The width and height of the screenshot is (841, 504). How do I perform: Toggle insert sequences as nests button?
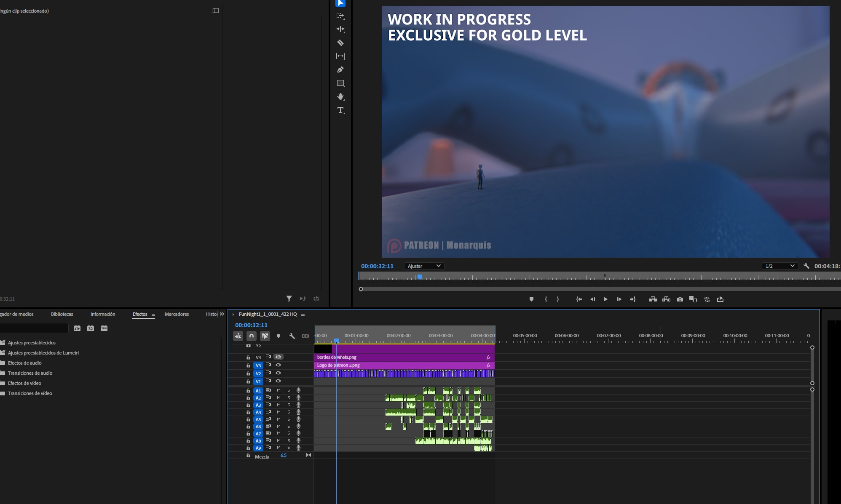(238, 336)
